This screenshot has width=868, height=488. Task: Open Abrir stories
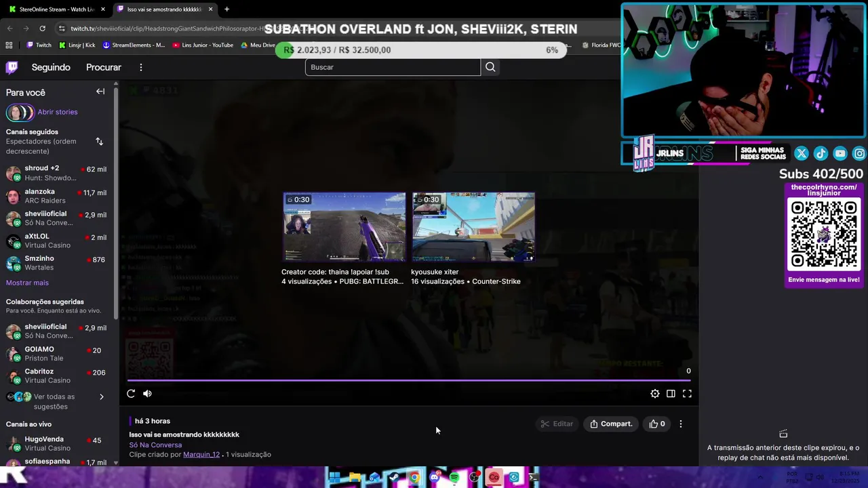coord(58,112)
